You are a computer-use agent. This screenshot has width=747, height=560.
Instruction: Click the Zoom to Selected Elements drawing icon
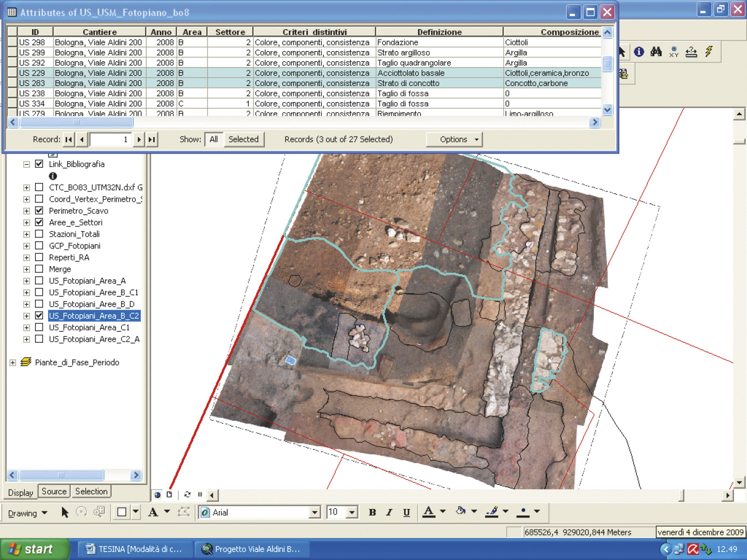99,512
